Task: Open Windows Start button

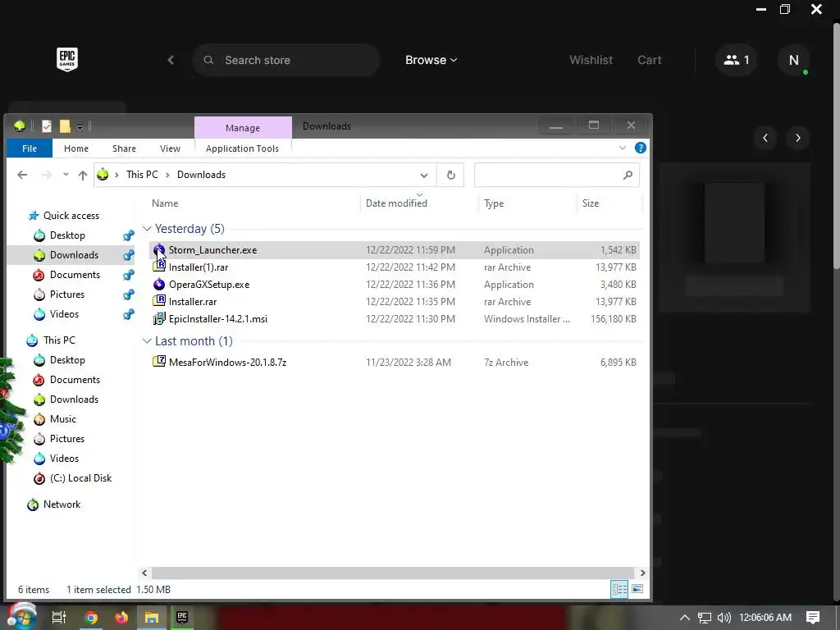Action: pos(21,617)
